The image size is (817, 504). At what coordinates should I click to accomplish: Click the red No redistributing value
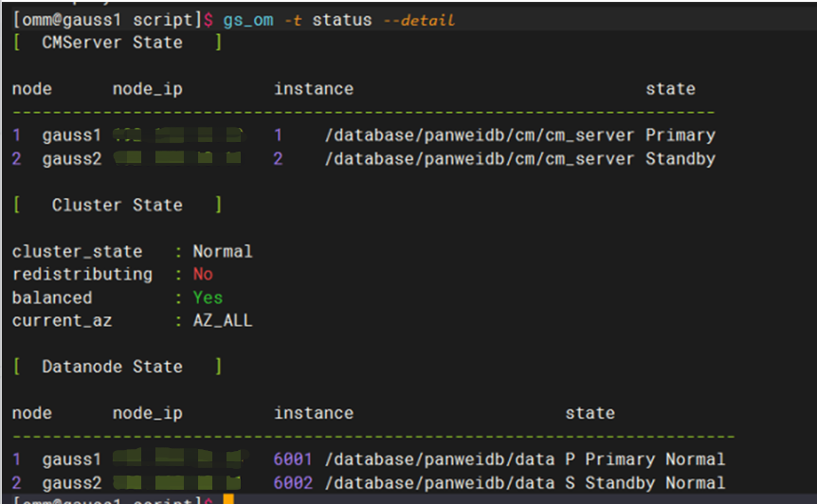(x=203, y=274)
